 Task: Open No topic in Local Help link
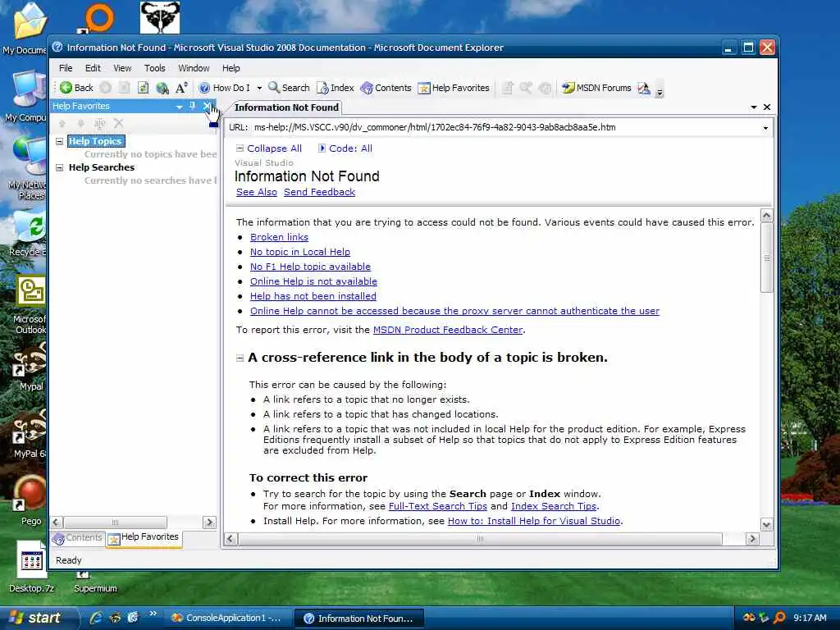point(300,252)
